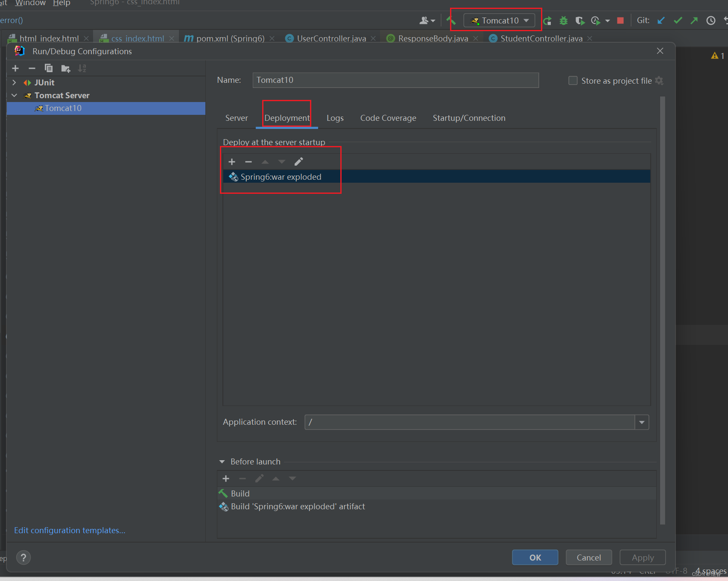This screenshot has height=581, width=728.
Task: Click the Profiler run icon
Action: tap(596, 20)
